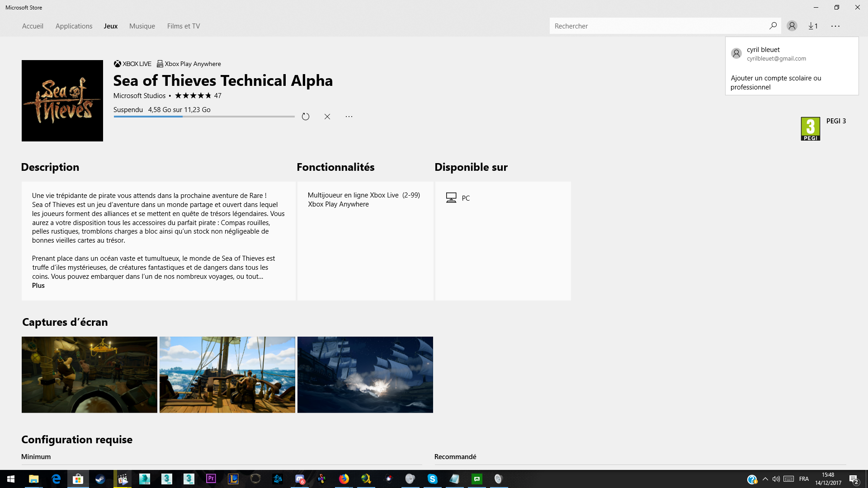Image resolution: width=868 pixels, height=488 pixels.
Task: Go to Accueil tab
Action: (x=33, y=26)
